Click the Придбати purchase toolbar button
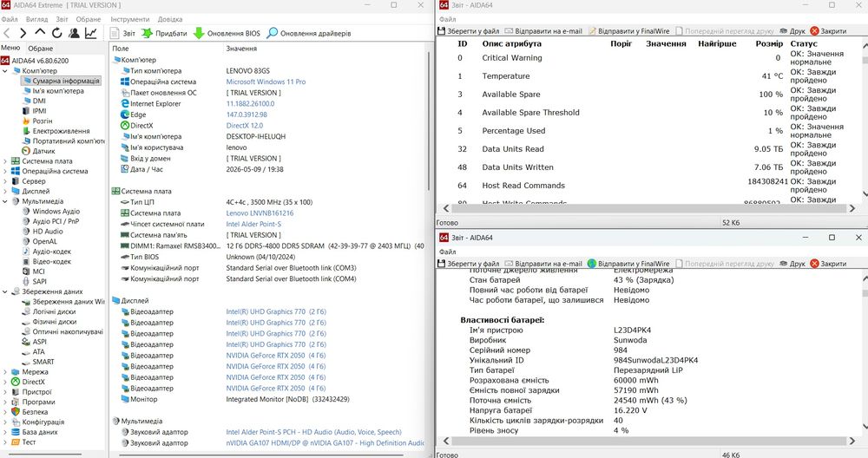 point(164,33)
